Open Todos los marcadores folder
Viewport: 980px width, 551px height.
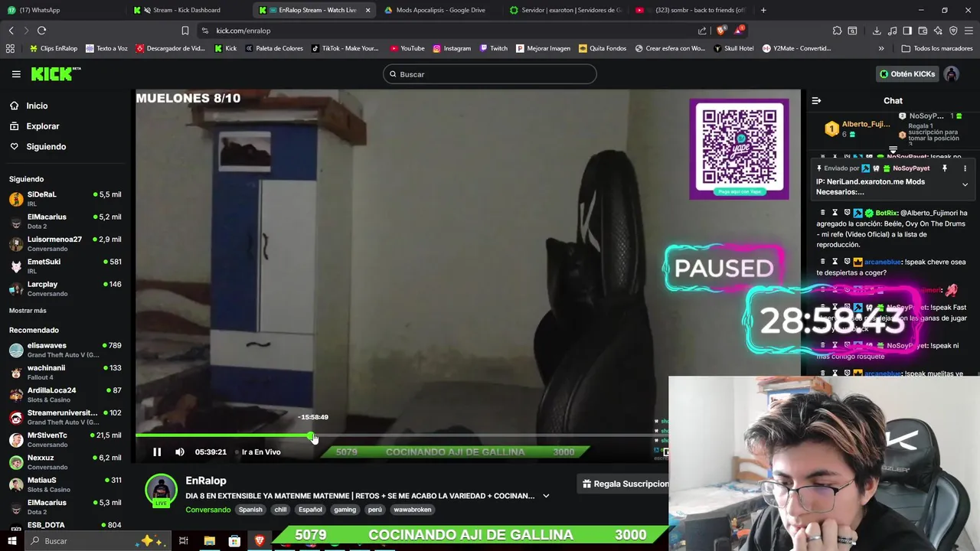(937, 48)
